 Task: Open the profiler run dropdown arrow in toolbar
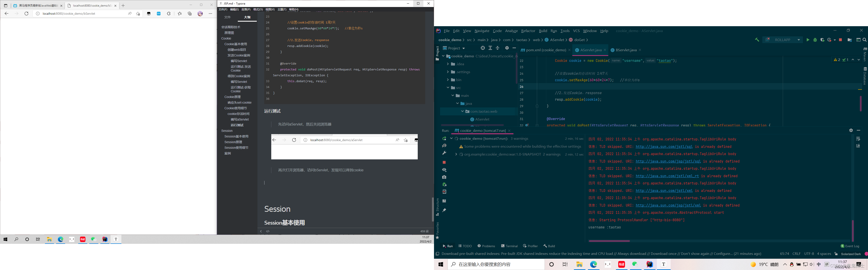(835, 40)
